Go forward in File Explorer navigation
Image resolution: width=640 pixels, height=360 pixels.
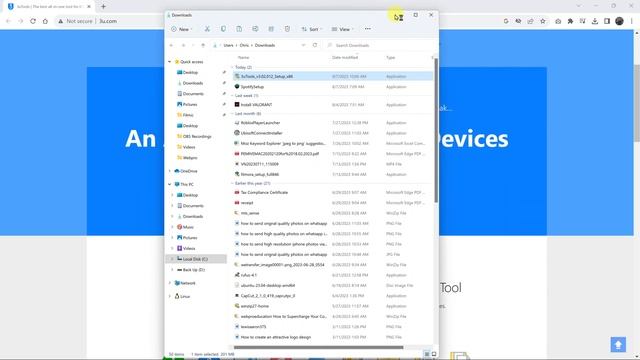183,45
